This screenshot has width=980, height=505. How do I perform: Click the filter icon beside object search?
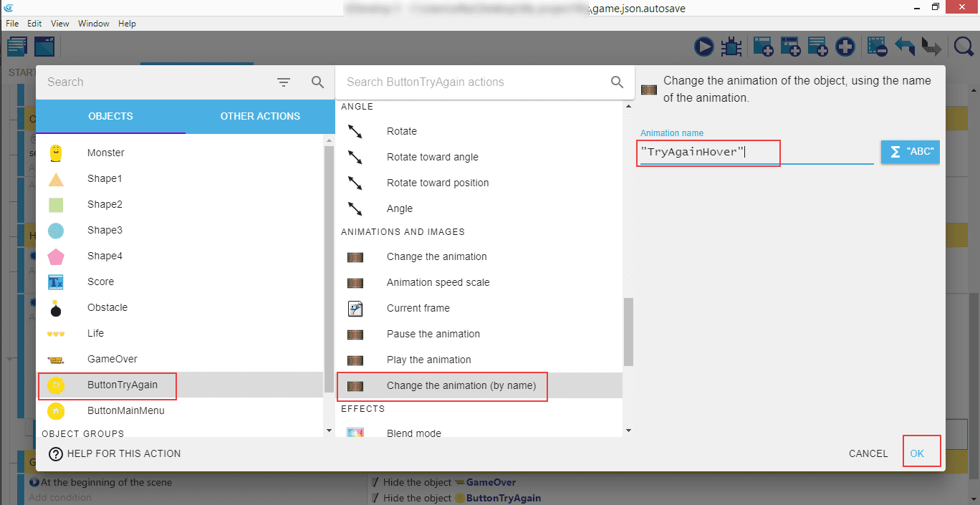284,82
